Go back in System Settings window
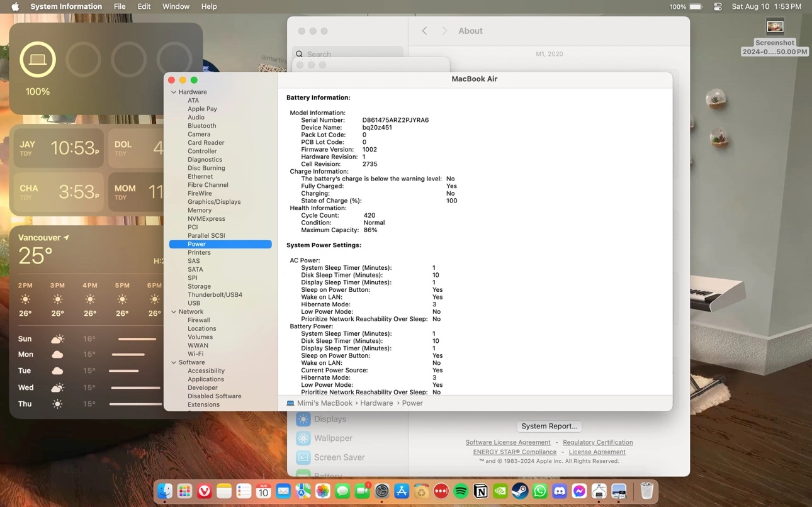The height and width of the screenshot is (507, 812). tap(424, 31)
